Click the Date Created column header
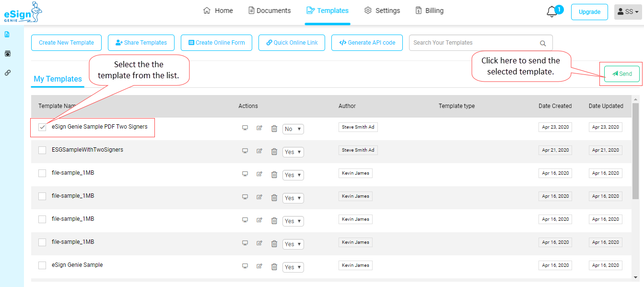The height and width of the screenshot is (287, 644). pyautogui.click(x=555, y=106)
